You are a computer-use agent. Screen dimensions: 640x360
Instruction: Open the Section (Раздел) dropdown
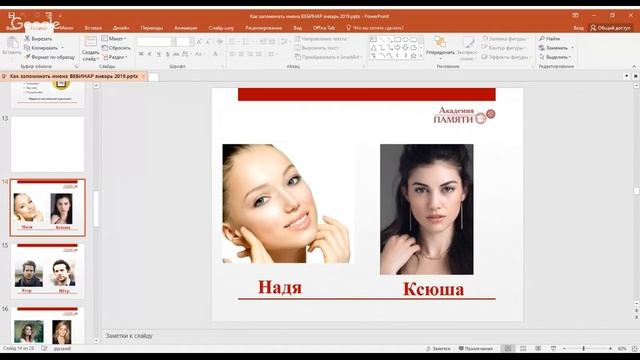click(116, 57)
